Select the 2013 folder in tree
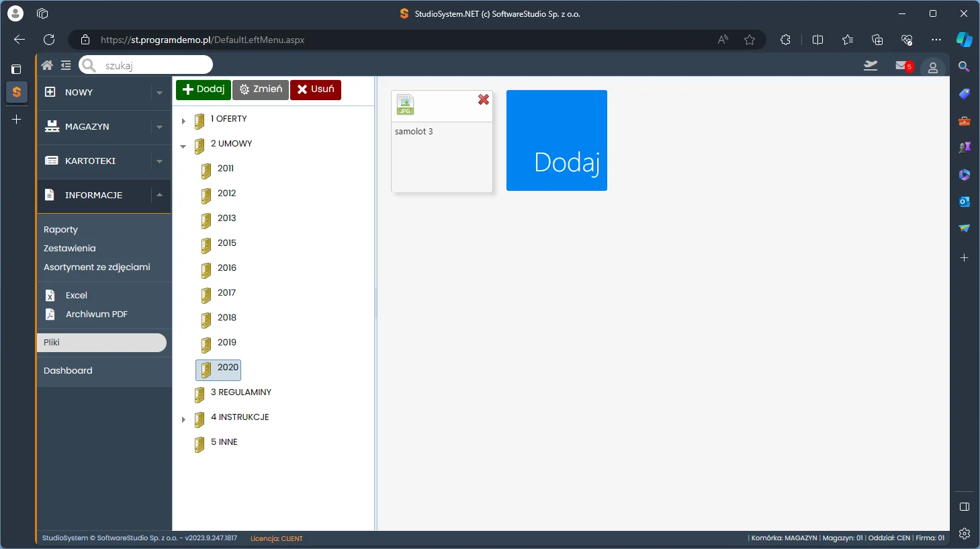The height and width of the screenshot is (549, 980). pos(226,218)
